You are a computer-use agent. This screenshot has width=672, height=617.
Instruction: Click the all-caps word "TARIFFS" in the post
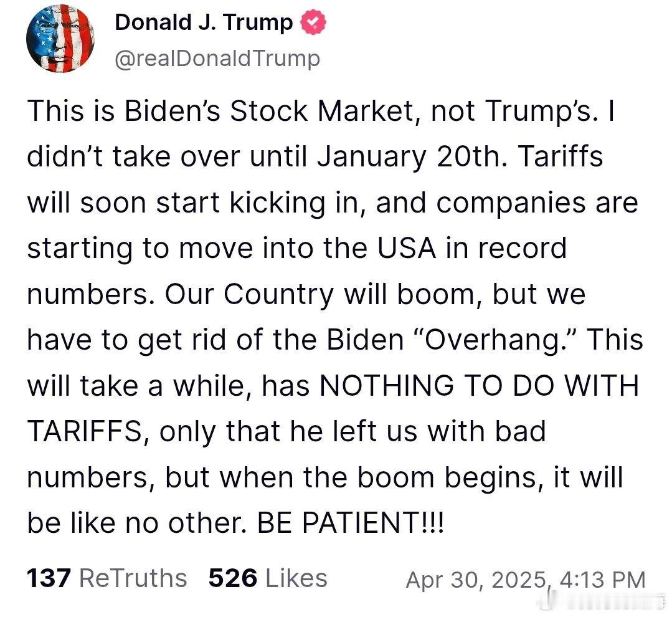tap(85, 431)
